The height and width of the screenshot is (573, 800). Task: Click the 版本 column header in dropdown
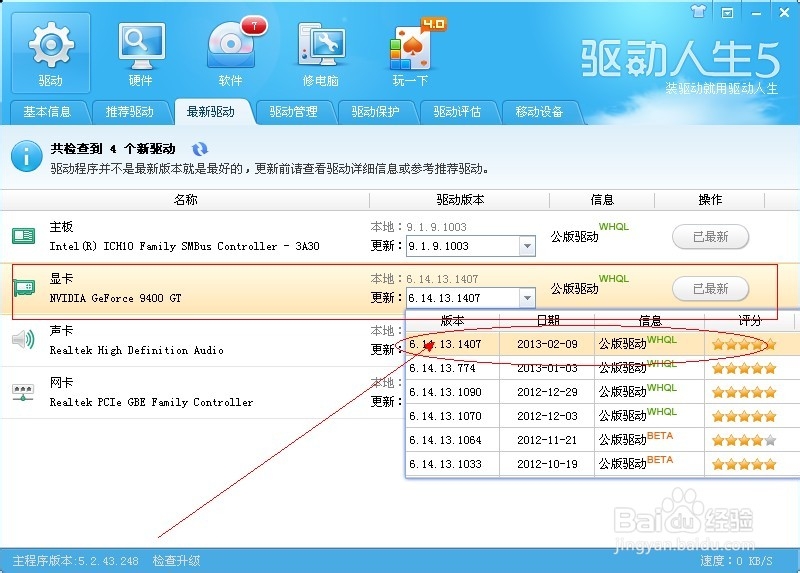pyautogui.click(x=453, y=320)
